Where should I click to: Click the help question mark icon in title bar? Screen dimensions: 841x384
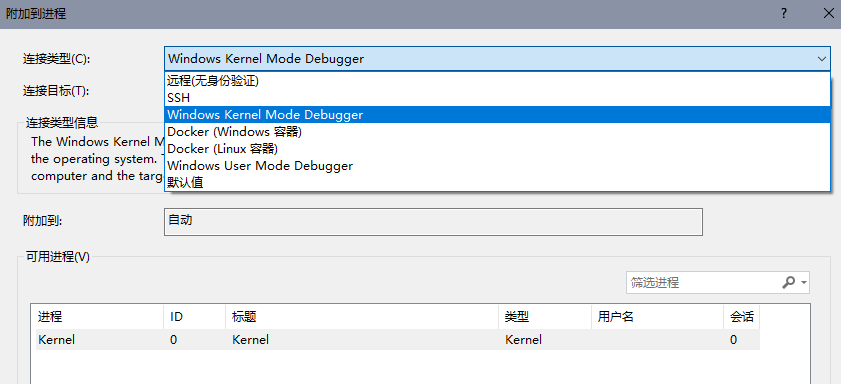784,13
